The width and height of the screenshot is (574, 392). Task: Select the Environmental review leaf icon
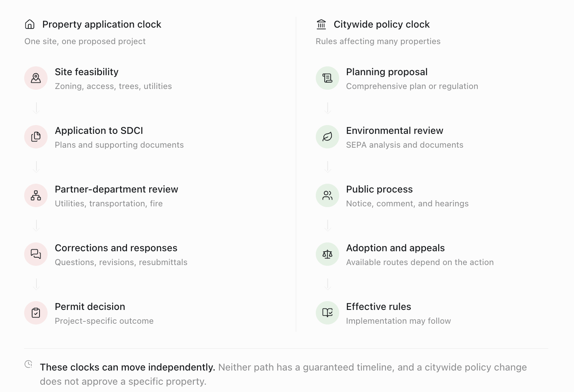point(327,137)
